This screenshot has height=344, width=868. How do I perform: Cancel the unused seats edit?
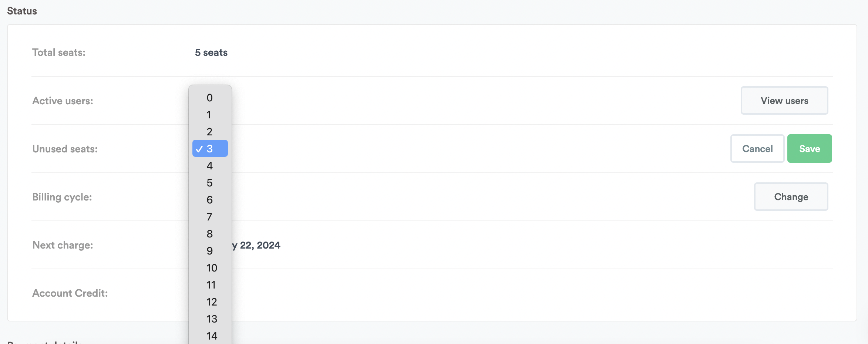(x=757, y=149)
